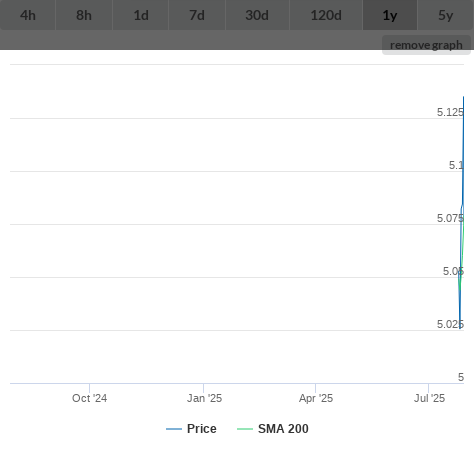The width and height of the screenshot is (474, 455).
Task: Select the 7d time range
Action: (x=197, y=15)
